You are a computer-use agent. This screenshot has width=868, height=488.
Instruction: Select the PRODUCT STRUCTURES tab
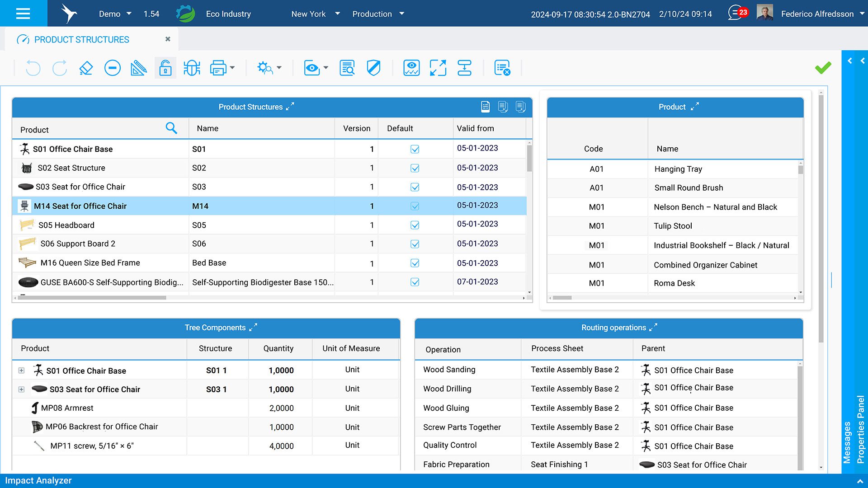pyautogui.click(x=81, y=40)
